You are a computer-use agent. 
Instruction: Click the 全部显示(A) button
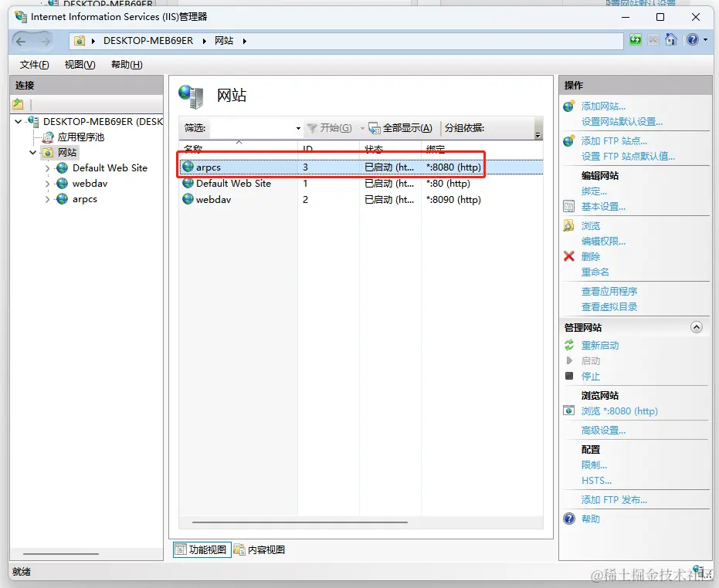[401, 128]
